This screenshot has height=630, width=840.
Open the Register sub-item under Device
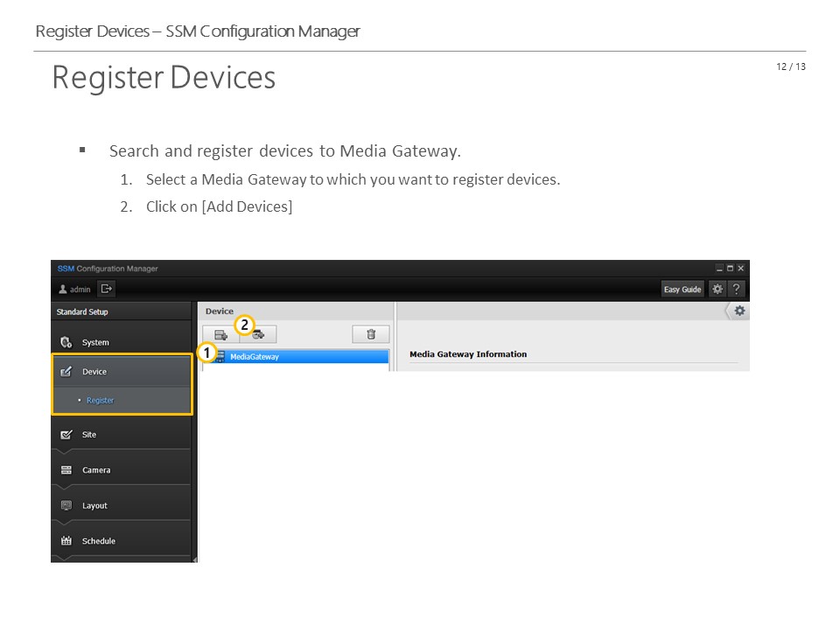[100, 400]
